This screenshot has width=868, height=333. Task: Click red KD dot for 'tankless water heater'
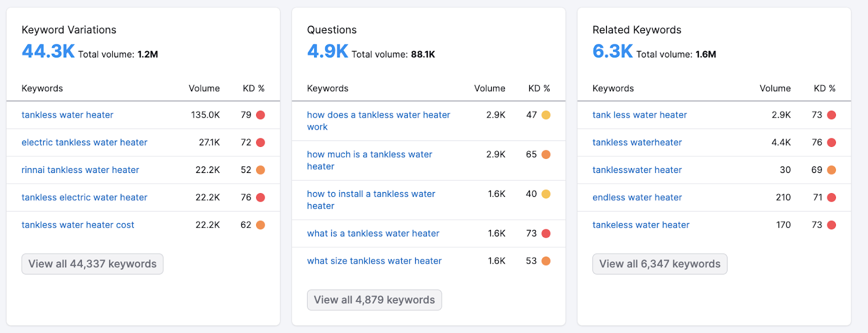click(260, 115)
